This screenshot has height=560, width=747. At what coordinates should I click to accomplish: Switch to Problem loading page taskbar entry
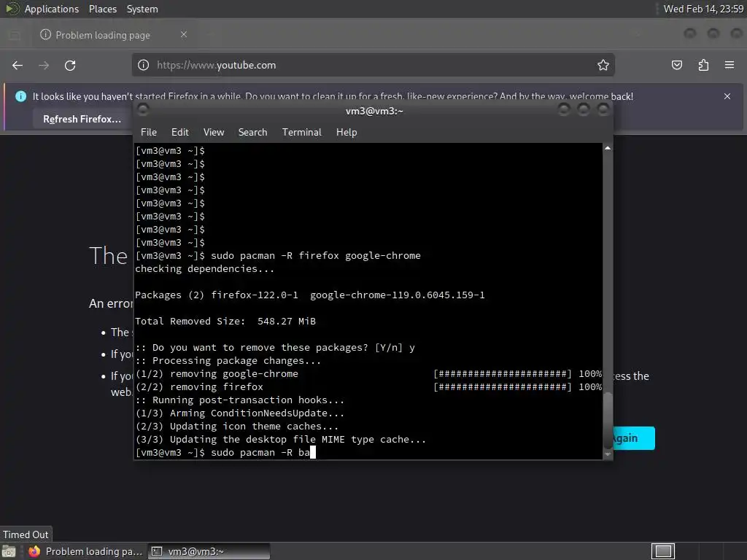pyautogui.click(x=86, y=551)
